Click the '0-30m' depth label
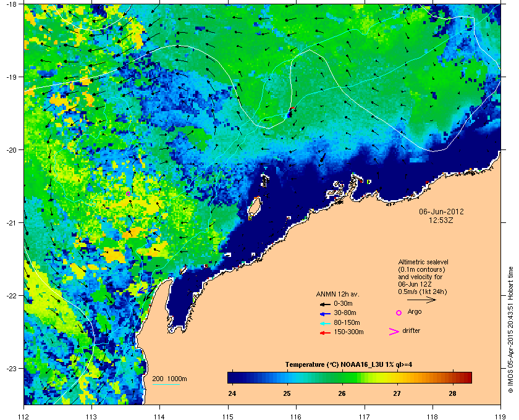 343,303
